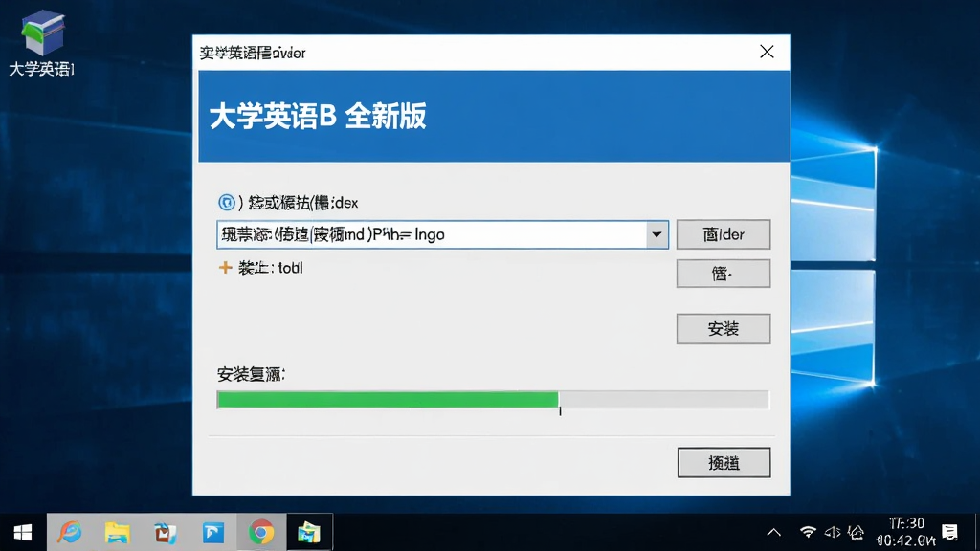
Task: Click the green installation progress bar
Action: click(x=493, y=400)
